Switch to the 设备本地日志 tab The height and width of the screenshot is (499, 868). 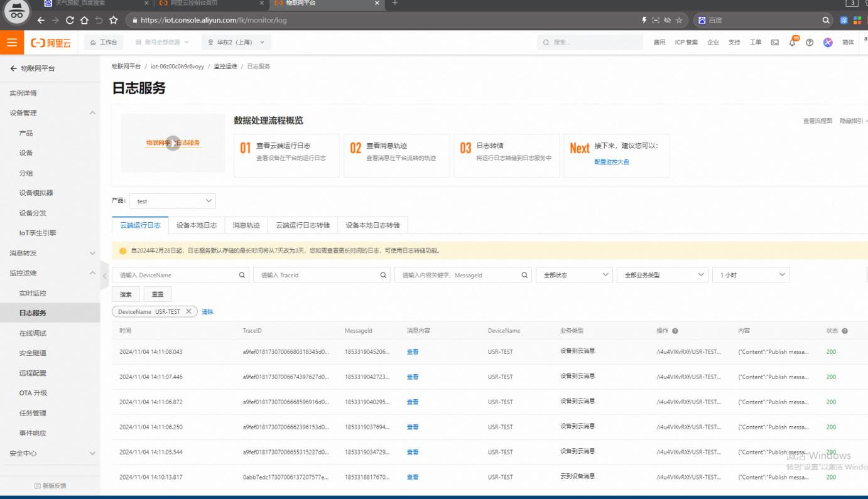pos(197,225)
